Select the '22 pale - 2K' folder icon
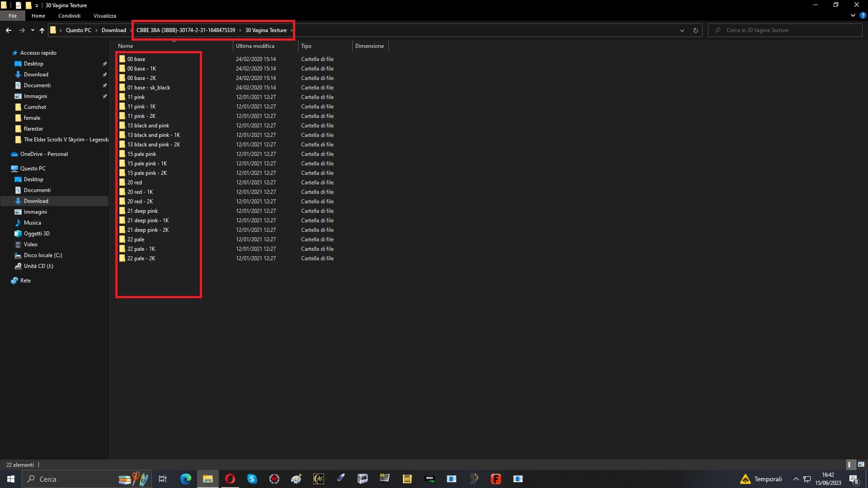The height and width of the screenshot is (488, 868). pyautogui.click(x=122, y=258)
